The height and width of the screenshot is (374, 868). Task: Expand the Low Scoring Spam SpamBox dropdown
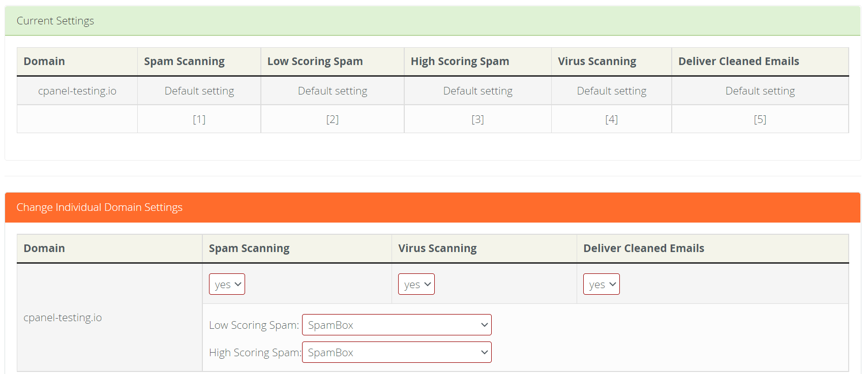[397, 325]
